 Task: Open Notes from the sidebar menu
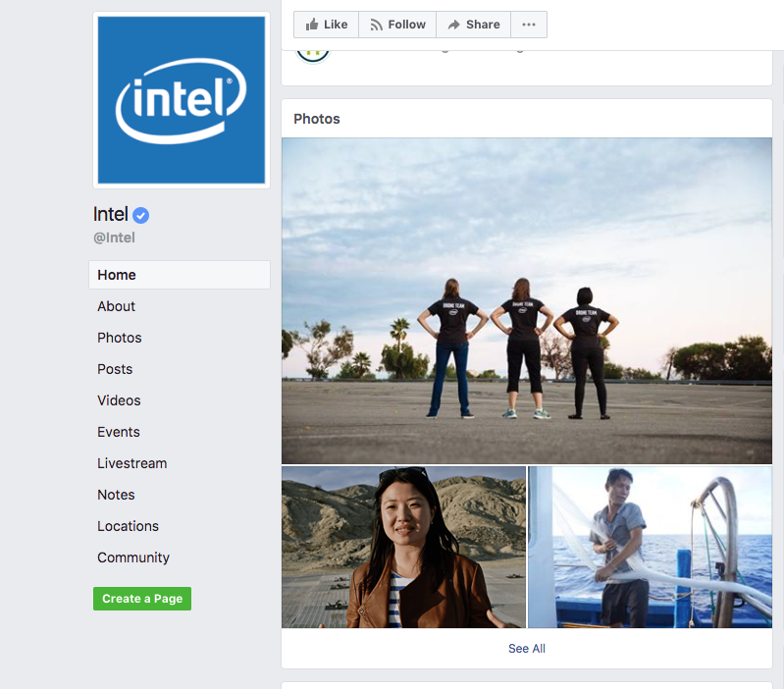click(116, 495)
